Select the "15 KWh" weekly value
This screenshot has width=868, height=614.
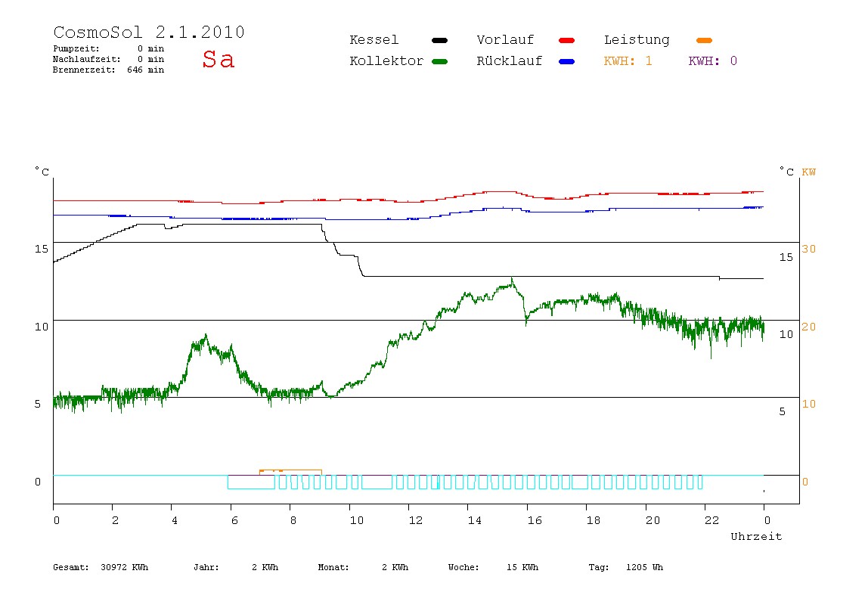coord(522,567)
